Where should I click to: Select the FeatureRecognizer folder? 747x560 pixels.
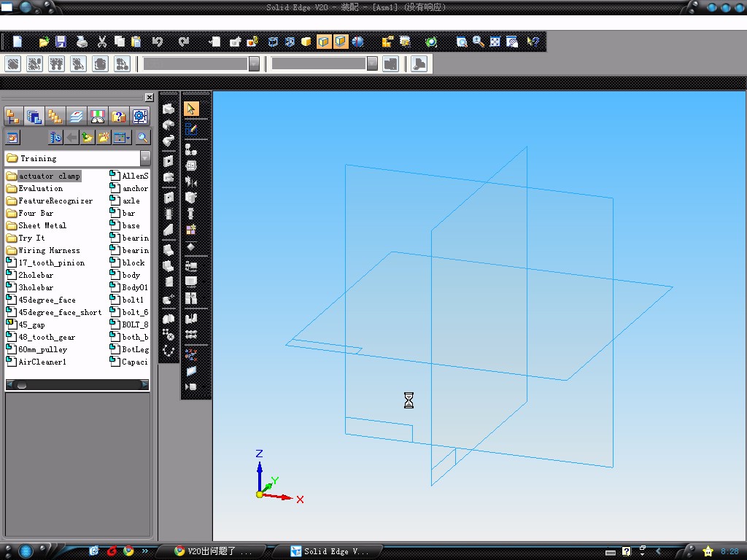pos(50,201)
